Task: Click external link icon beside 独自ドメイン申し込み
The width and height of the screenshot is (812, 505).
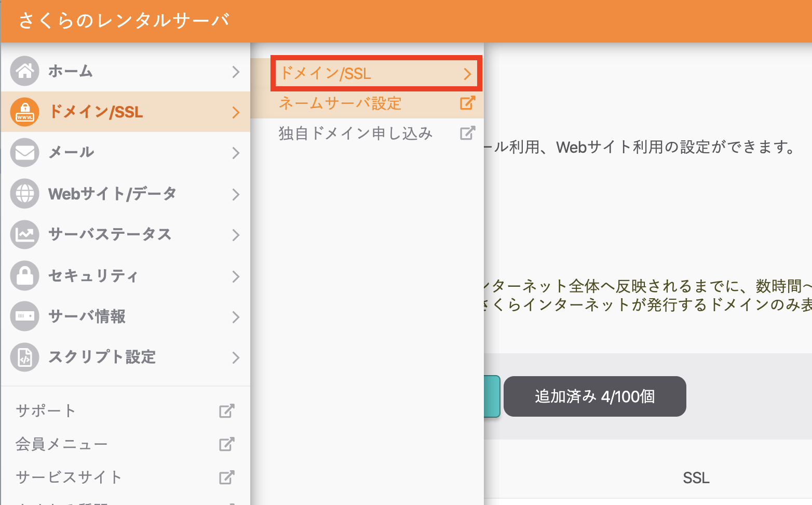Action: point(467,133)
